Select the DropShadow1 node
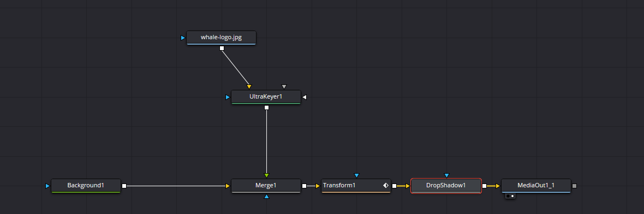644x214 pixels. [446, 186]
